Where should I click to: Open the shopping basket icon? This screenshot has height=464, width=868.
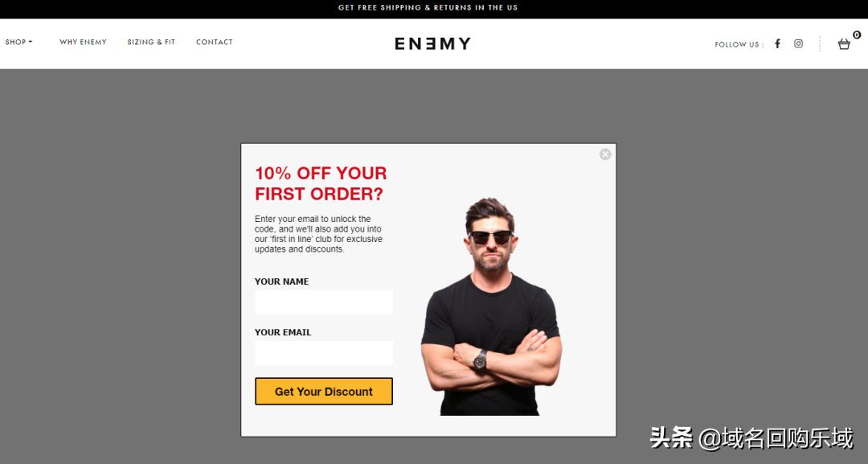pyautogui.click(x=844, y=44)
